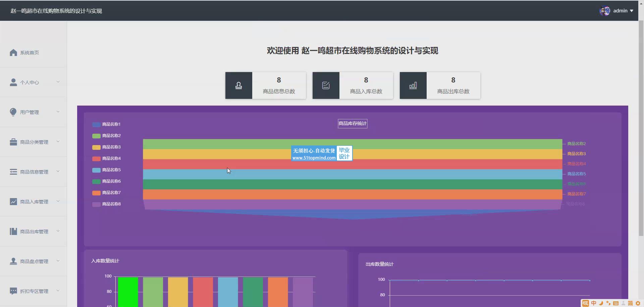Click the 出库数量统计 chart heading
This screenshot has width=644, height=307.
(379, 264)
